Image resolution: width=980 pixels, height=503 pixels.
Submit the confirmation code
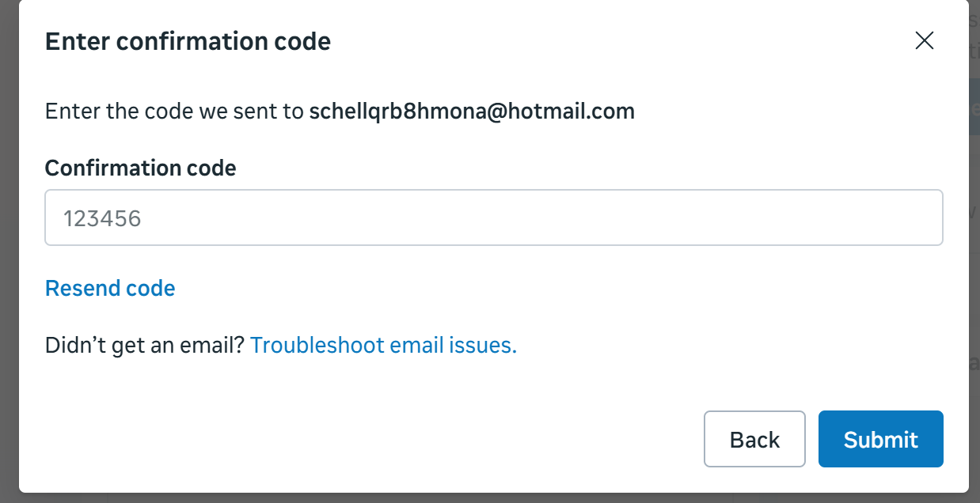pos(880,439)
